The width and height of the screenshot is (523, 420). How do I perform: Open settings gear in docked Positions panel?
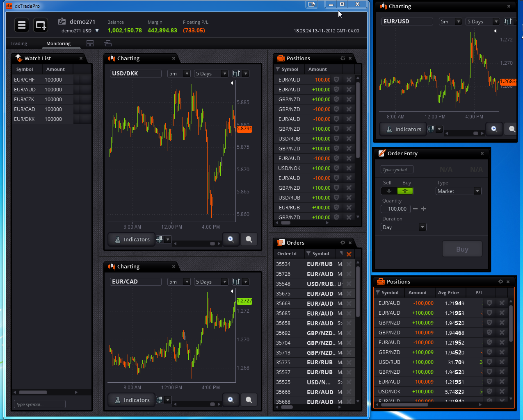343,59
